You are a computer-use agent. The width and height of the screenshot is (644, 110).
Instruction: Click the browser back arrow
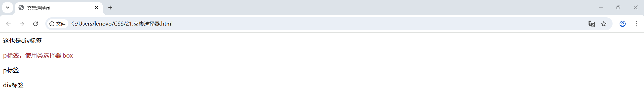[x=8, y=24]
